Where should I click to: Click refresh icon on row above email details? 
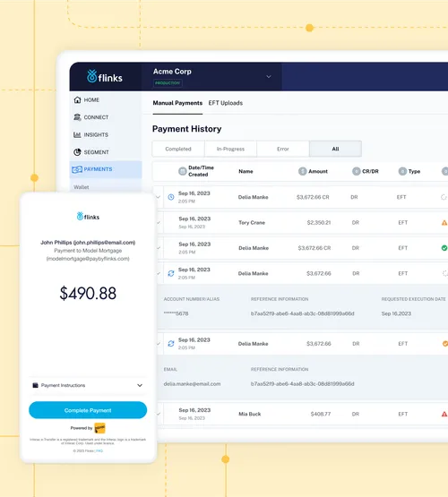[x=171, y=344]
